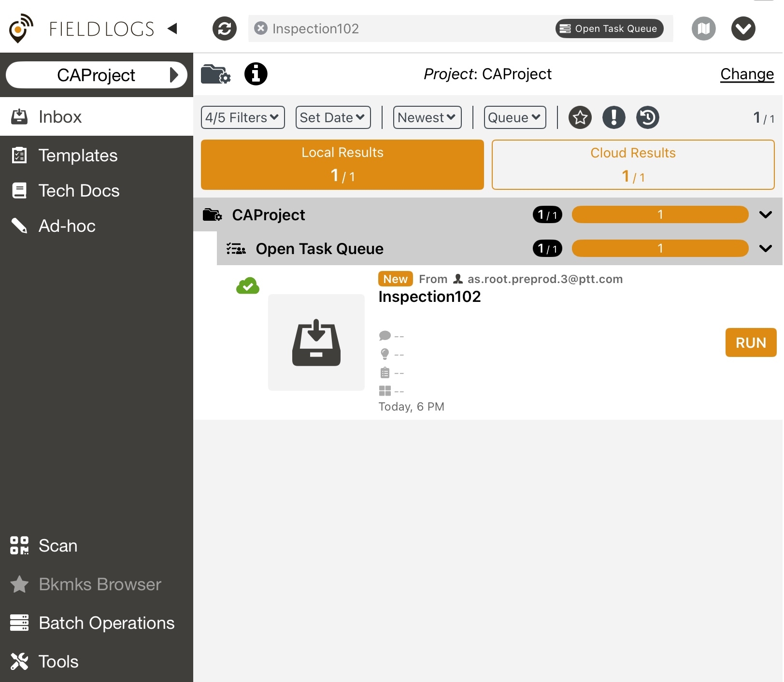
Task: Click the project info icon
Action: 256,74
